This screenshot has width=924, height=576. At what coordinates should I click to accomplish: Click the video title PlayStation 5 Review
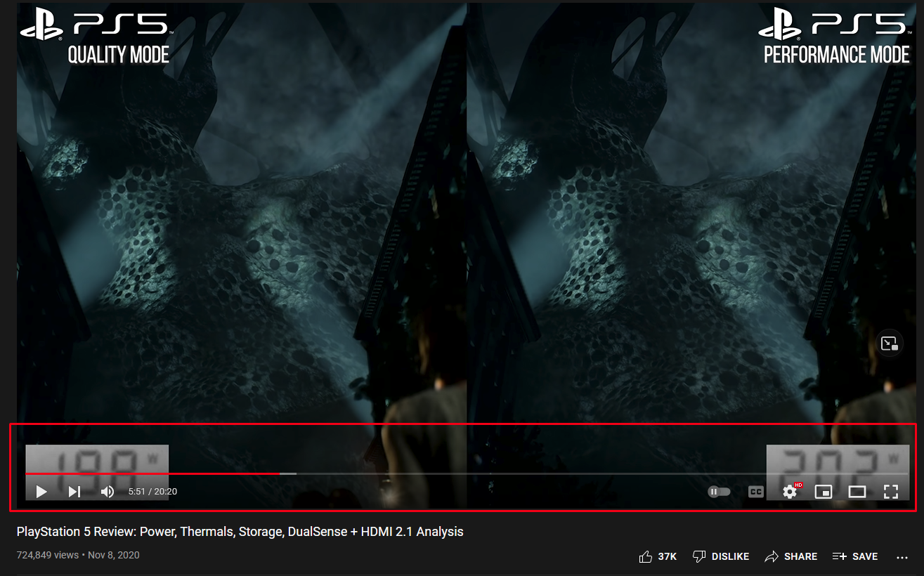tap(240, 532)
